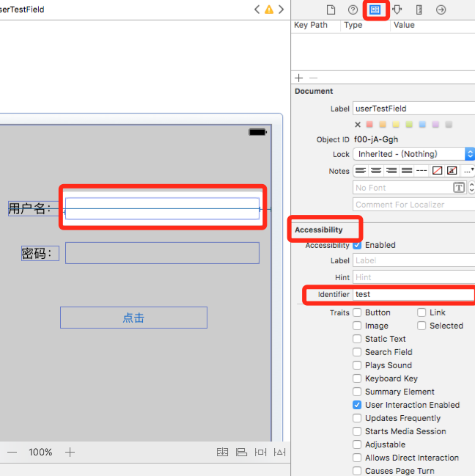Click the Align constraints icon
Viewport: 475px width, 476px height.
click(x=241, y=453)
